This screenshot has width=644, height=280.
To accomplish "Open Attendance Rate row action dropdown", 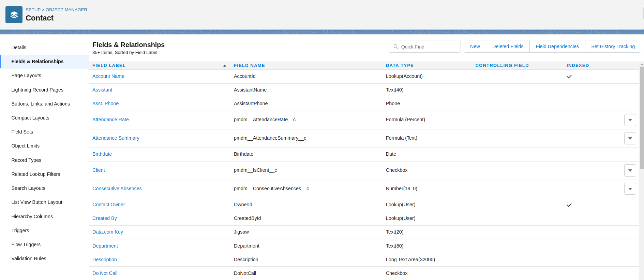I will coord(630,120).
